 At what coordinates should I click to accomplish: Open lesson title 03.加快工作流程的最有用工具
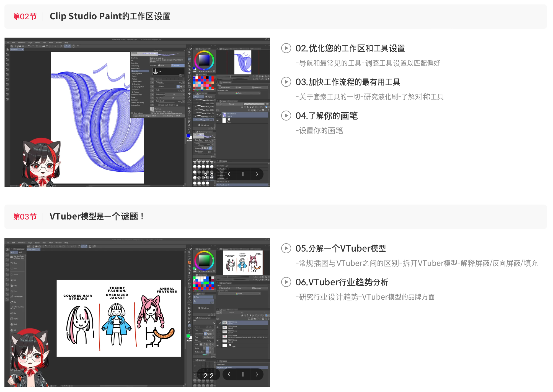(348, 82)
